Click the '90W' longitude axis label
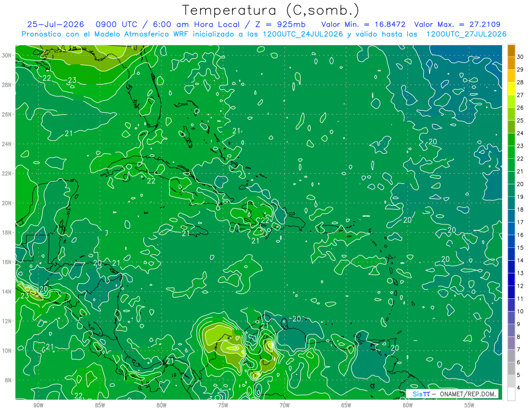Viewport: 532px width, 411px height. coord(38,405)
